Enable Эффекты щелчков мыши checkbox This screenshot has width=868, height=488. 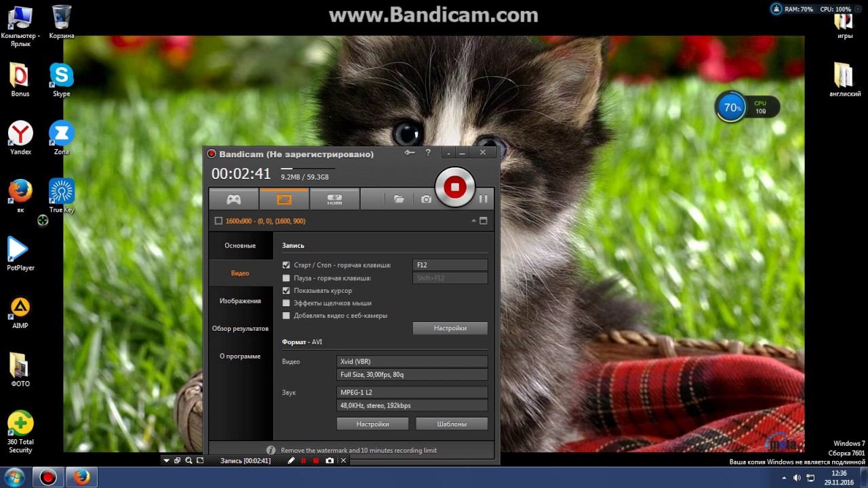click(x=286, y=303)
